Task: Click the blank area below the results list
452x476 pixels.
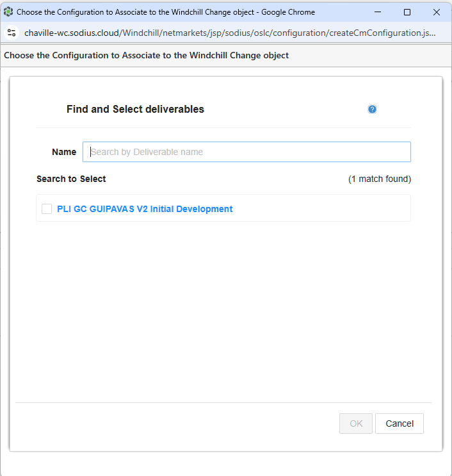Action: click(224, 308)
